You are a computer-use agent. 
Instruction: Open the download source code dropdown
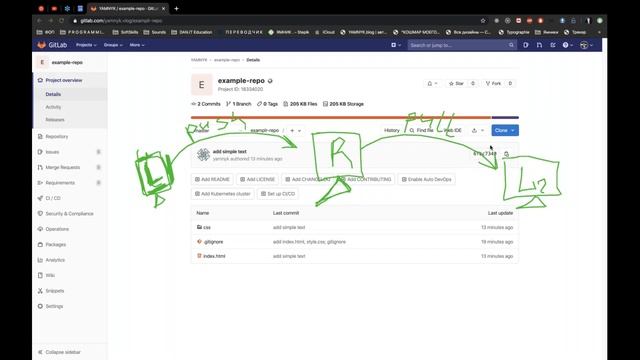pos(478,131)
